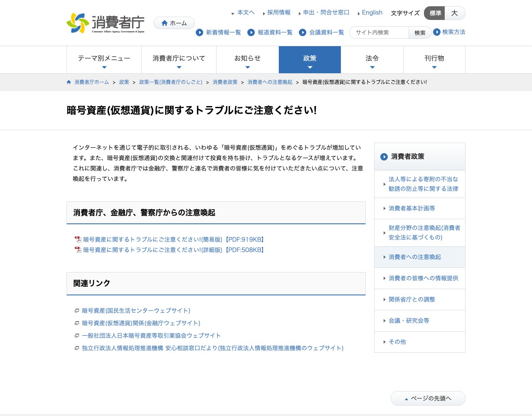The width and height of the screenshot is (532, 416).
Task: Click PDF icon for 詳細版 document
Action: coord(78,250)
